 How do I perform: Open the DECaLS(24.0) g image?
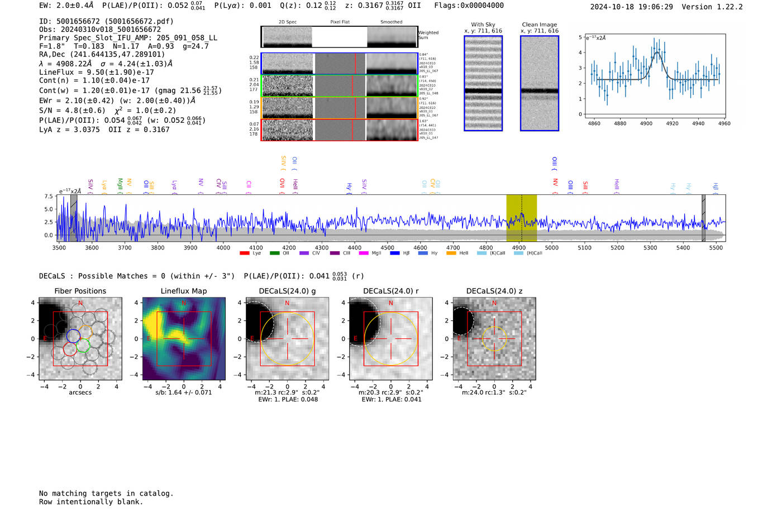click(x=288, y=339)
